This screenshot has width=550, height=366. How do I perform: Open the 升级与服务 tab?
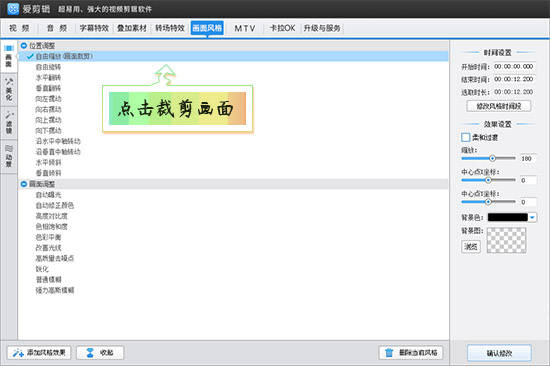(322, 28)
